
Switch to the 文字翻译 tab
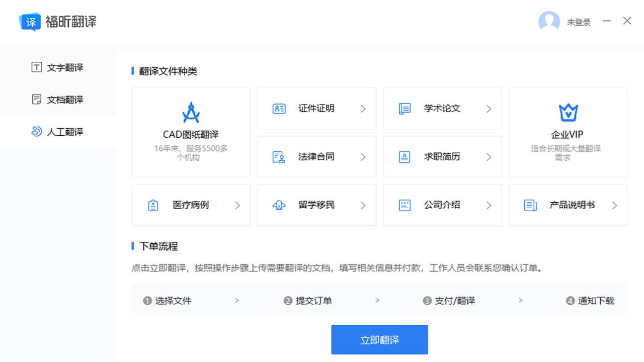pos(57,67)
